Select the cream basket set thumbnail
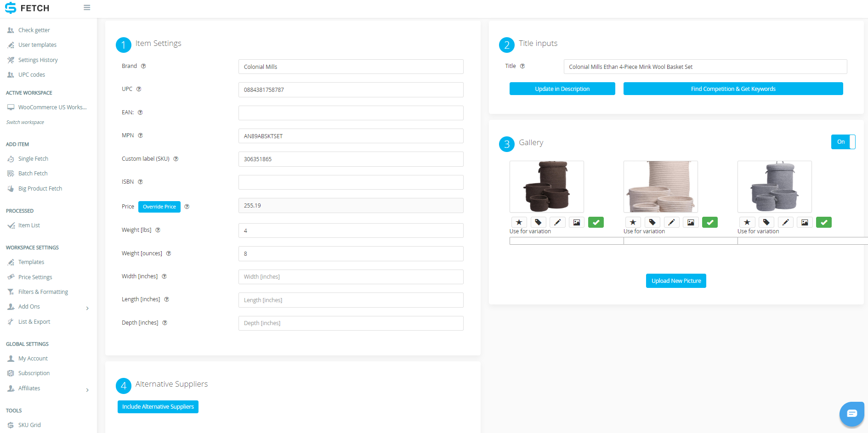The height and width of the screenshot is (433, 868). [x=661, y=186]
